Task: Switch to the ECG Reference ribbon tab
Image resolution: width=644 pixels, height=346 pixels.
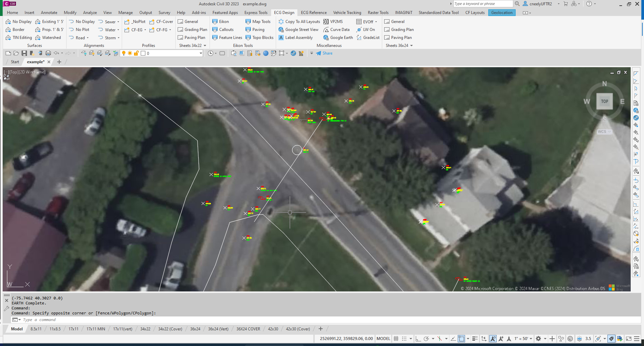Action: (x=313, y=13)
